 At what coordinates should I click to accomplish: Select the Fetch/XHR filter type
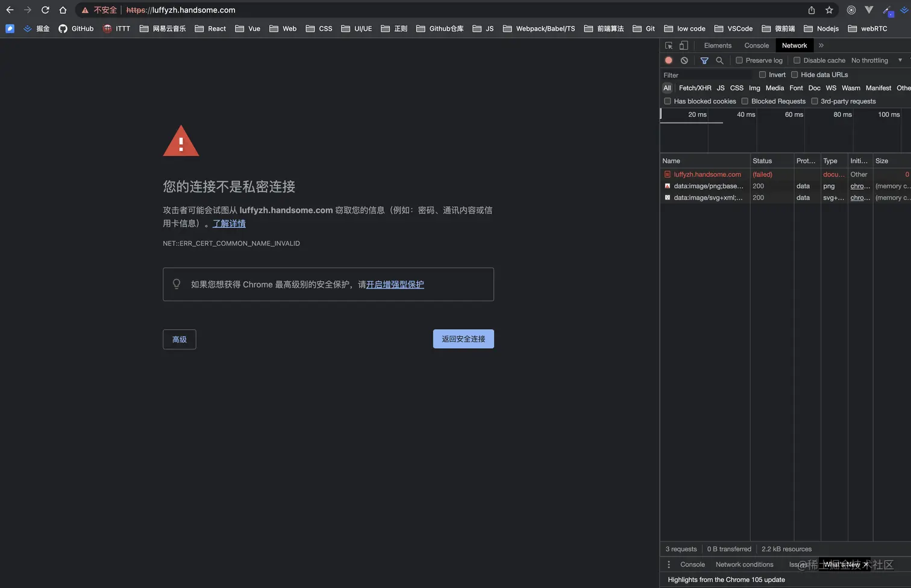tap(695, 88)
